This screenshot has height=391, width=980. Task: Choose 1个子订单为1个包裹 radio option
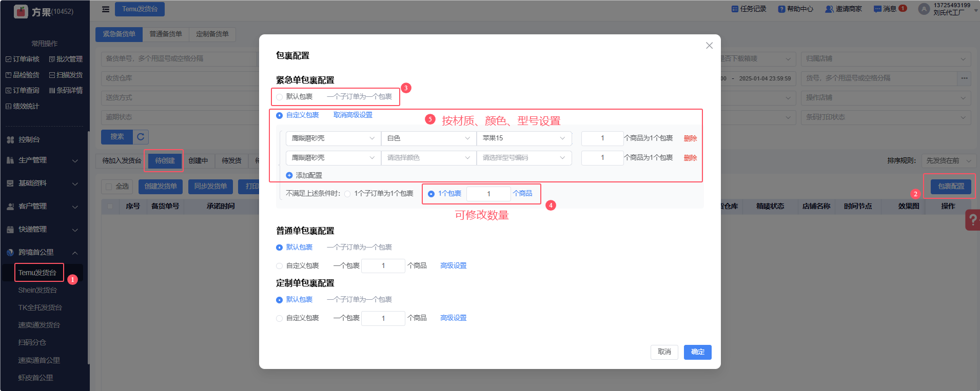348,194
